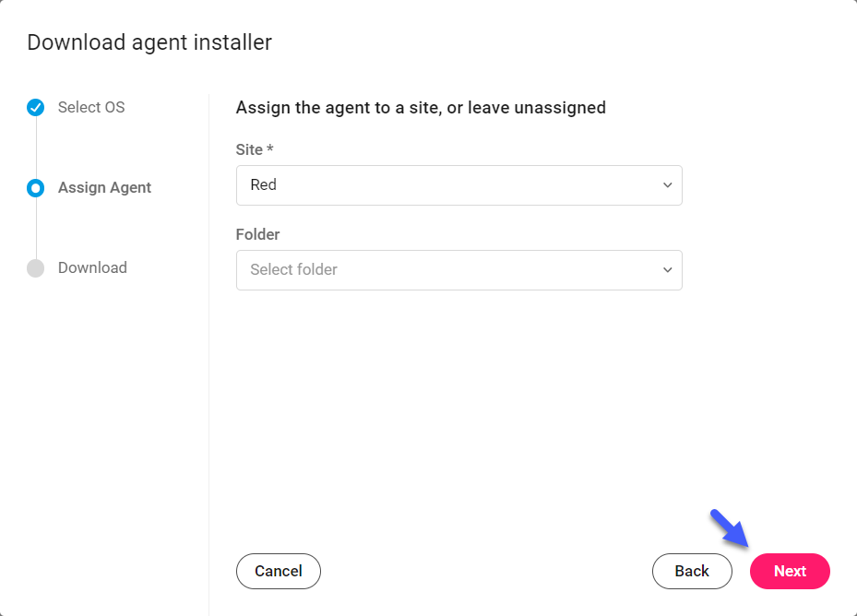Image resolution: width=857 pixels, height=616 pixels.
Task: Navigate to the Download step in the sidebar
Action: (91, 267)
